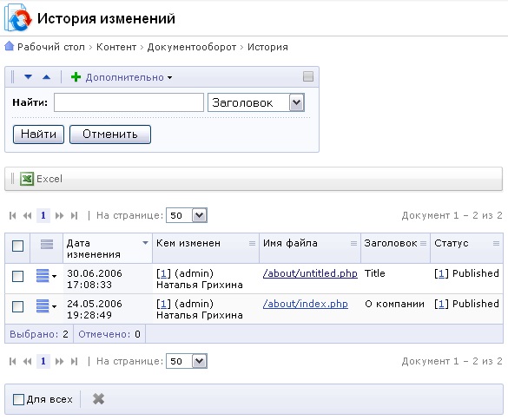The width and height of the screenshot is (508, 420).
Task: Click the Найти search text field
Action: (x=129, y=102)
